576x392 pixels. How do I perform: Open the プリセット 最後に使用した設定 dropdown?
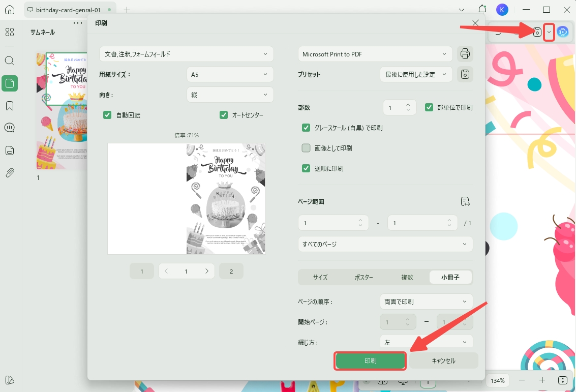416,74
